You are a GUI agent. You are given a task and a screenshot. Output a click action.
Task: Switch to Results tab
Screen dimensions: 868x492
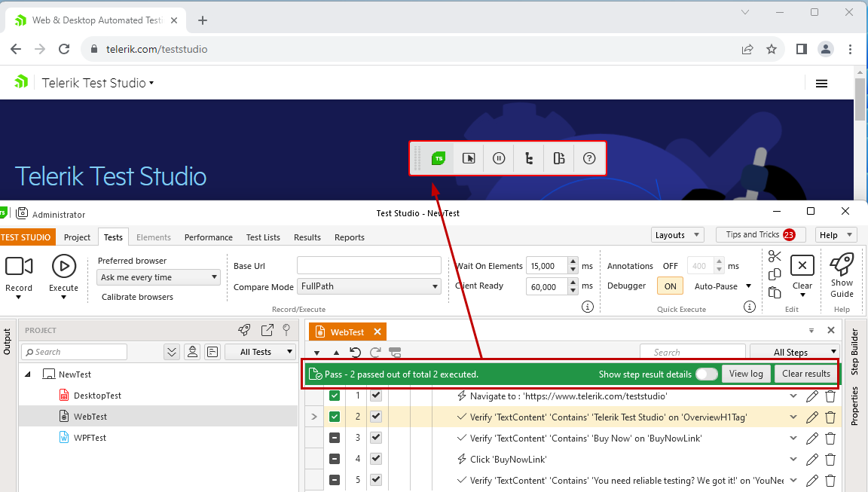[x=307, y=237]
